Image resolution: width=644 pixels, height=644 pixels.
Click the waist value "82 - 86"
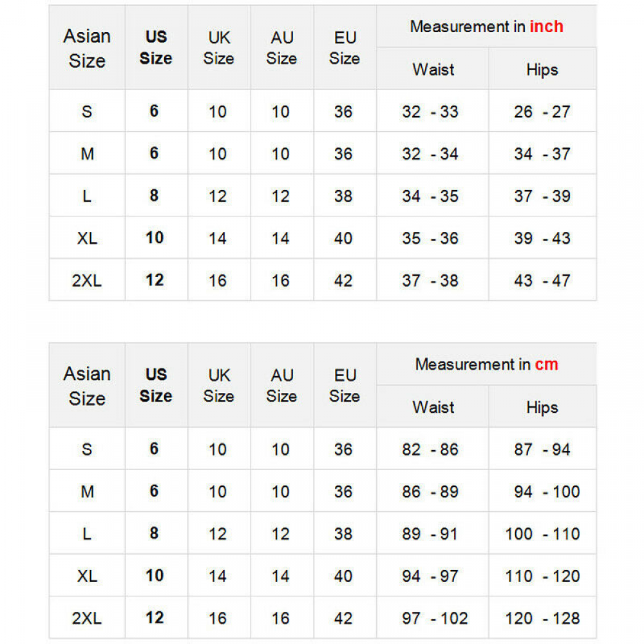click(x=430, y=450)
